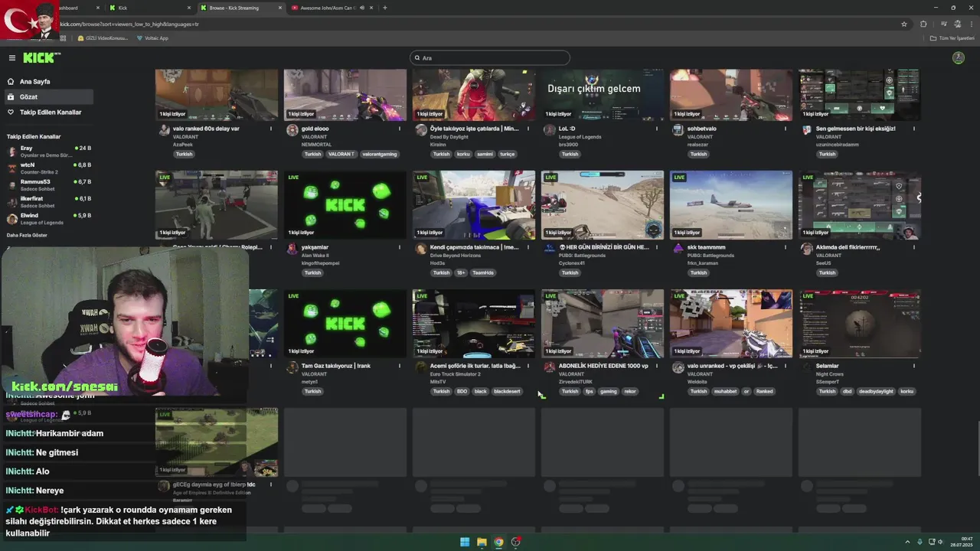
Task: Click the green KICK logo
Action: pyautogui.click(x=41, y=58)
